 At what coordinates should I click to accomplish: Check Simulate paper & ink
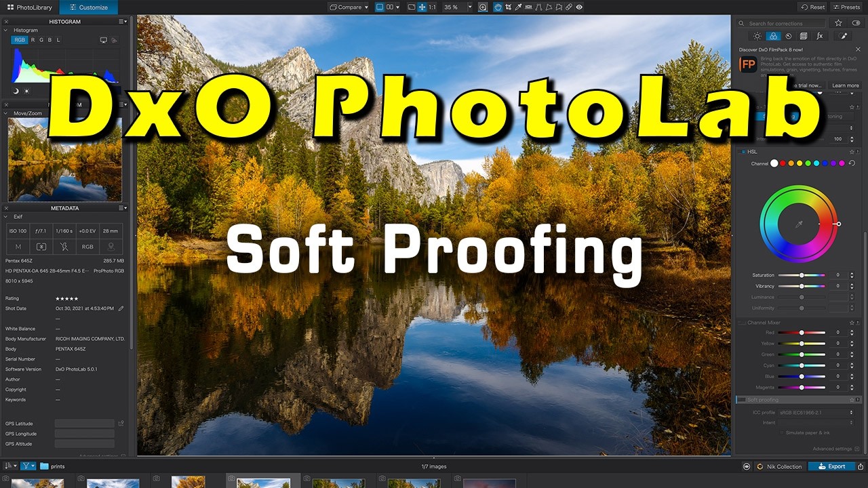click(782, 432)
